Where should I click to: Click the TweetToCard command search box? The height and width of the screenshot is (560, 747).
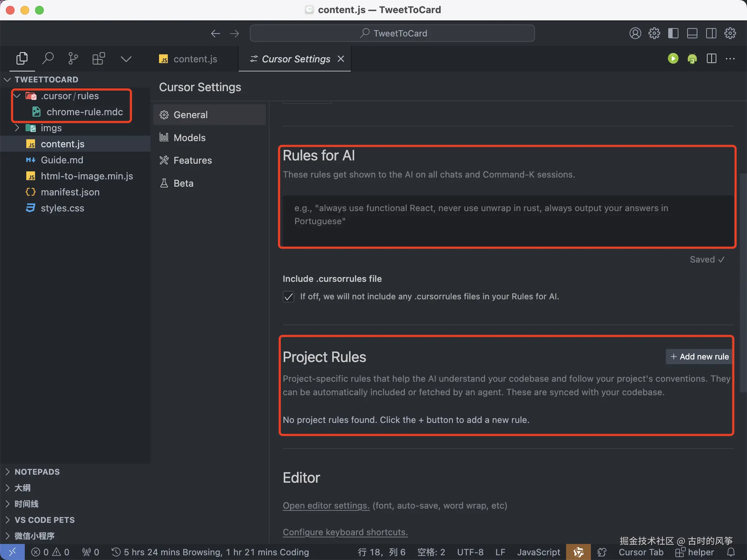[x=392, y=33]
